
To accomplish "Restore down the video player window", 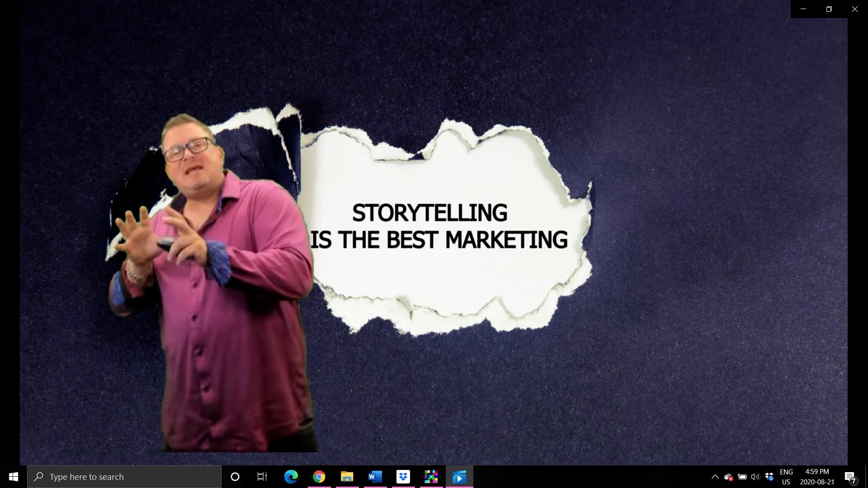I will pos(829,9).
